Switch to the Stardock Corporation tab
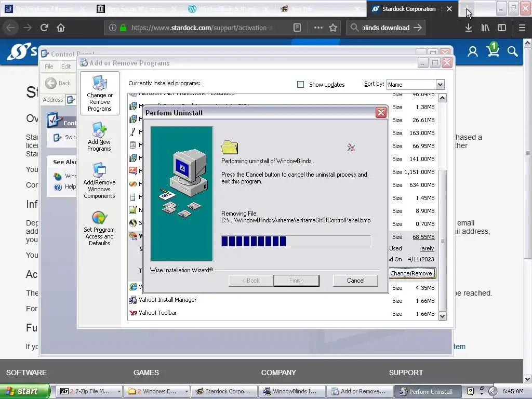The image size is (532, 399). click(x=408, y=9)
